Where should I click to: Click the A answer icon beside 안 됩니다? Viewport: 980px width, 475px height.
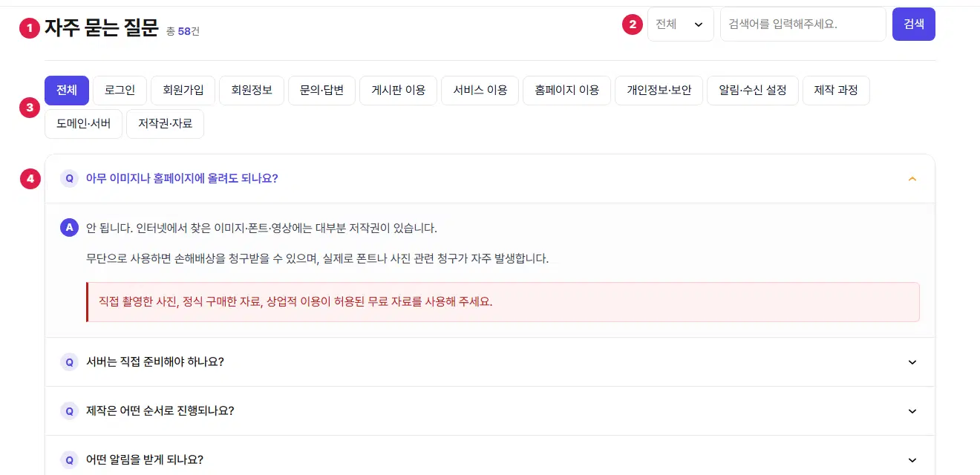69,228
